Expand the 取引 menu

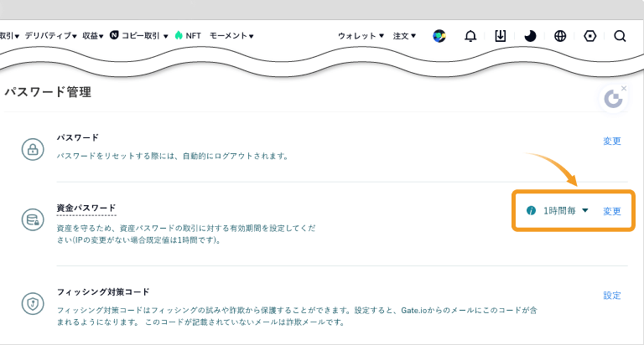tap(9, 36)
